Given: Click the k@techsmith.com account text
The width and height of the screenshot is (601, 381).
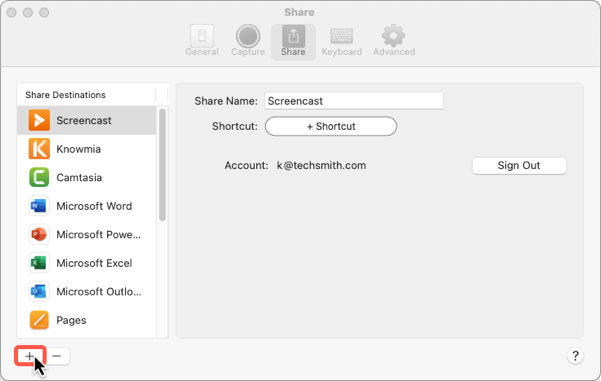Looking at the screenshot, I should click(321, 166).
